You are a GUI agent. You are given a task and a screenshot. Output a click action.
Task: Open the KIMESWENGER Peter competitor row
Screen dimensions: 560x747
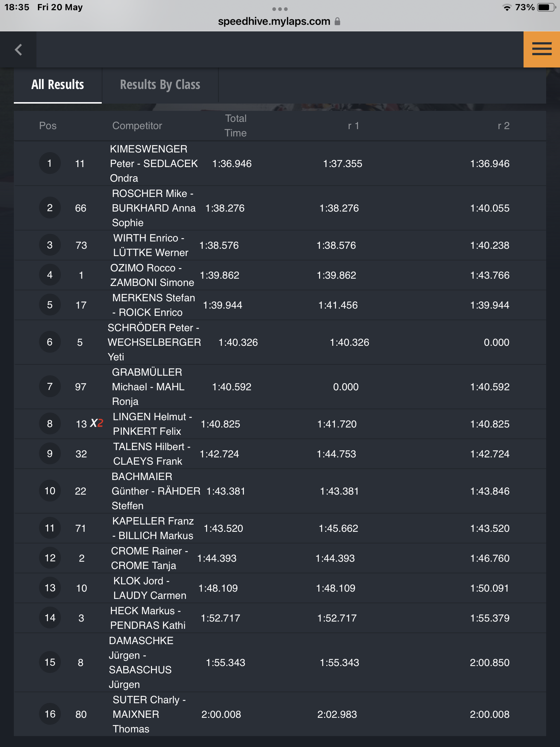(x=280, y=164)
